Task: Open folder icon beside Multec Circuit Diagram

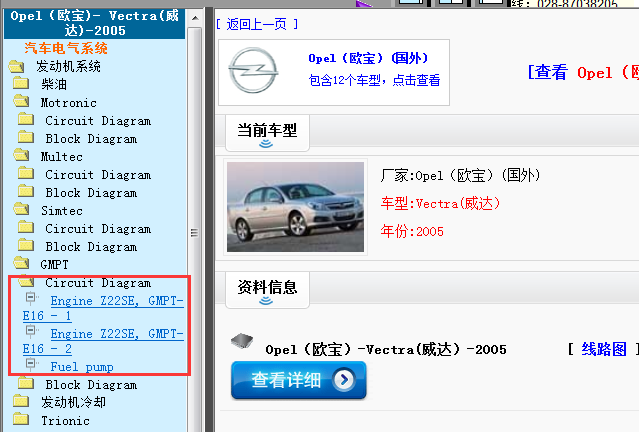Action: (26, 173)
